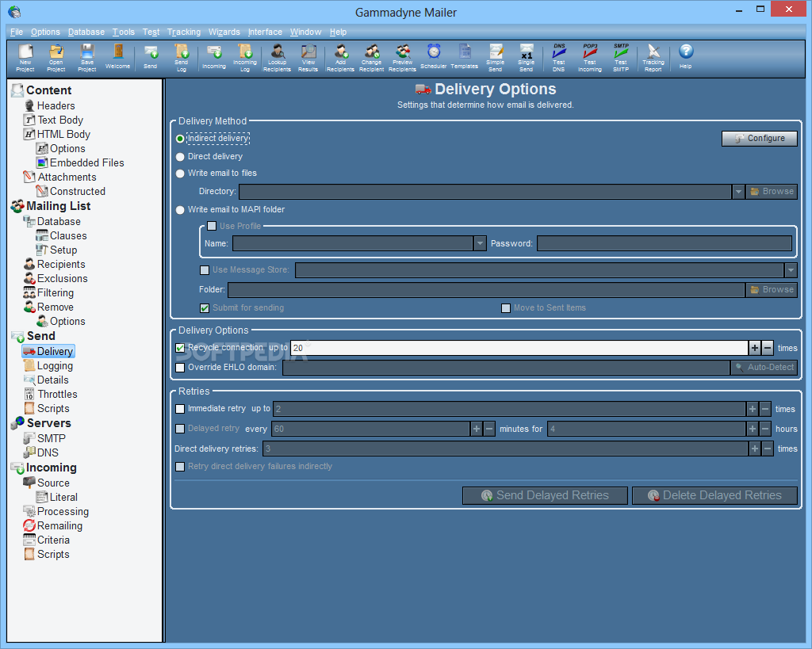Open Incoming Log from toolbar
Image resolution: width=812 pixels, height=649 pixels.
pyautogui.click(x=245, y=57)
